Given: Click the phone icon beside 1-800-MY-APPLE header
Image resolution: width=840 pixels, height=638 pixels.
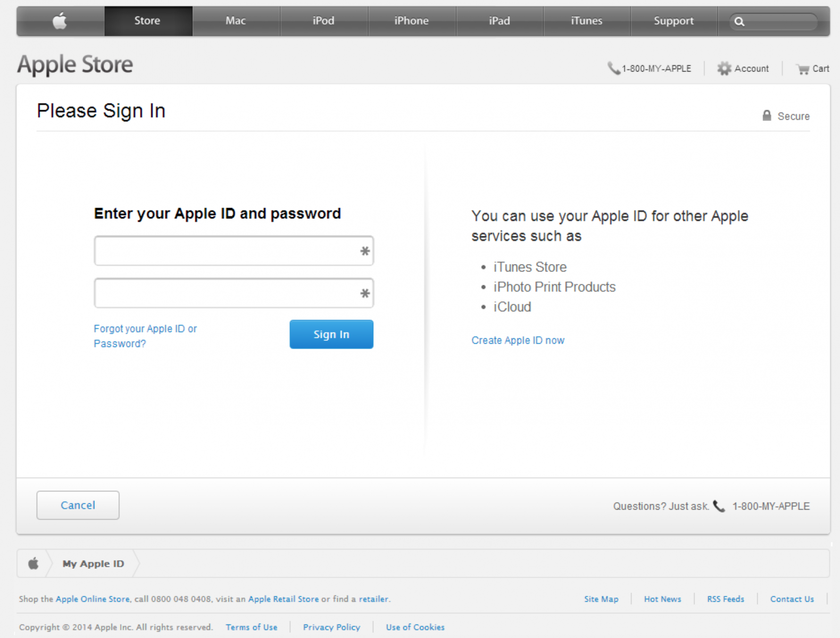Looking at the screenshot, I should 613,68.
